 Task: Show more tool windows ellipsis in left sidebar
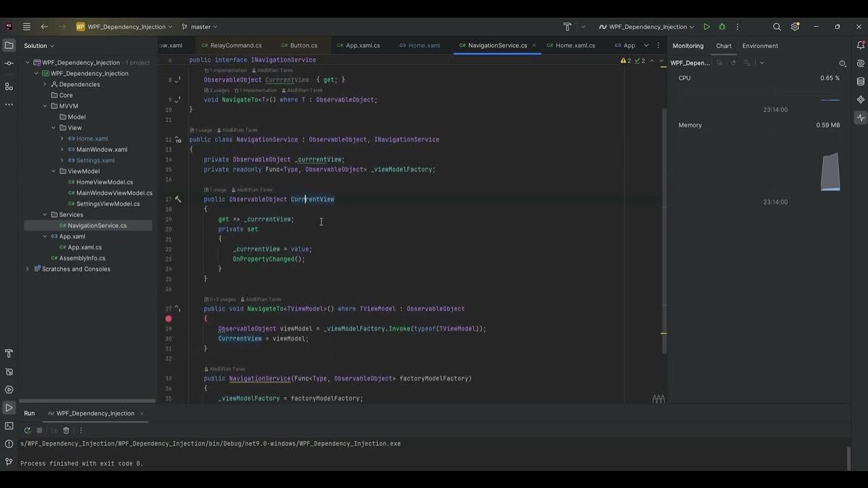tap(9, 104)
